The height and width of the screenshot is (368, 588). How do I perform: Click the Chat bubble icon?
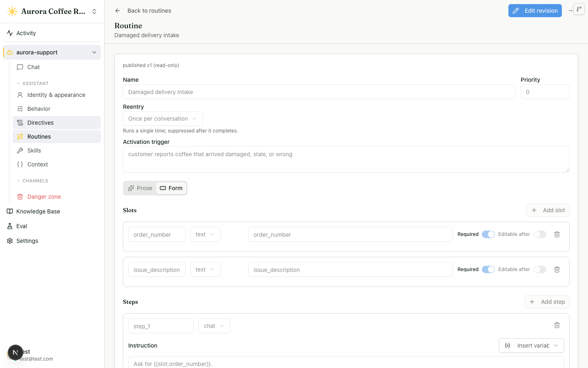(20, 67)
